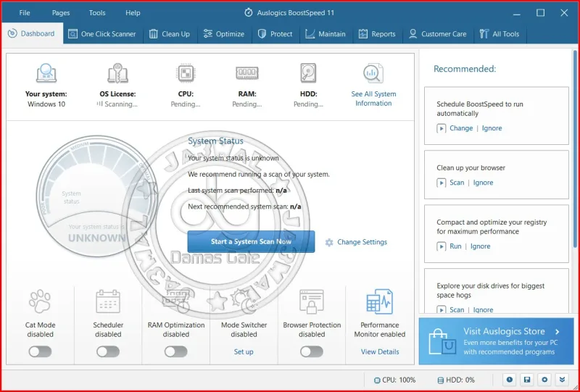
Task: Click the Browser Protection lock icon
Action: click(x=312, y=301)
